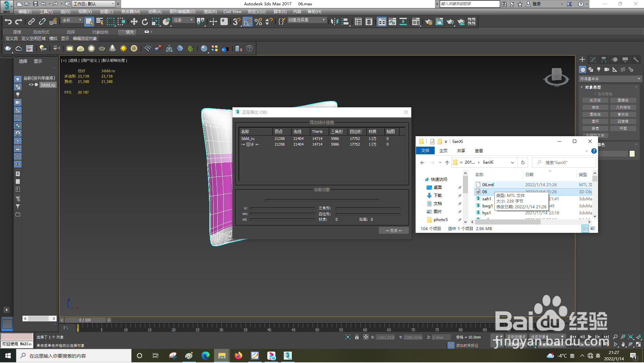Enable the 自动栅格 checkbox
This screenshot has height=363, width=644.
[x=595, y=94]
